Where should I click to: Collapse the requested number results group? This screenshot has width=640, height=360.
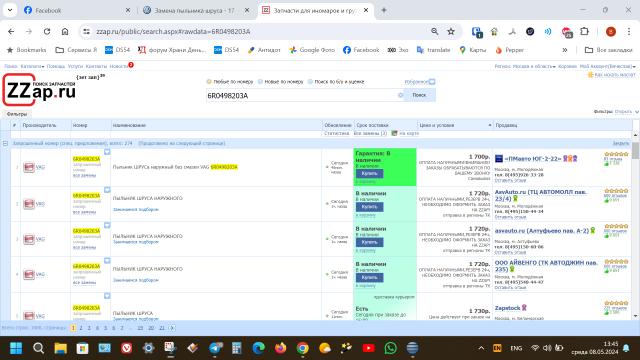coord(5,143)
